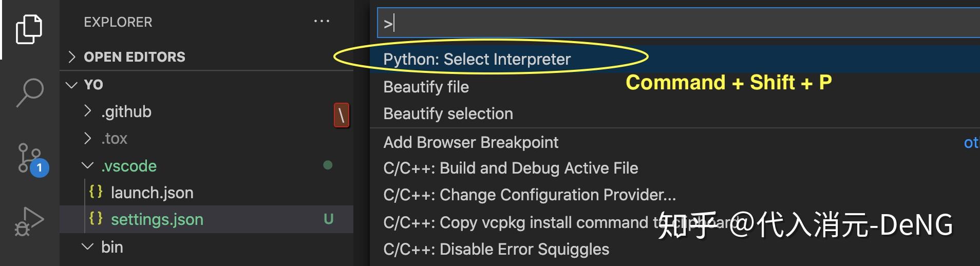Open the Search view in activity bar

30,92
